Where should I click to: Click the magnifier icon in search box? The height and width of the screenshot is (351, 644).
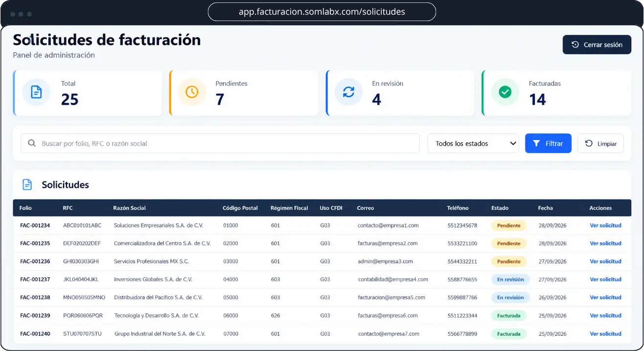[32, 143]
